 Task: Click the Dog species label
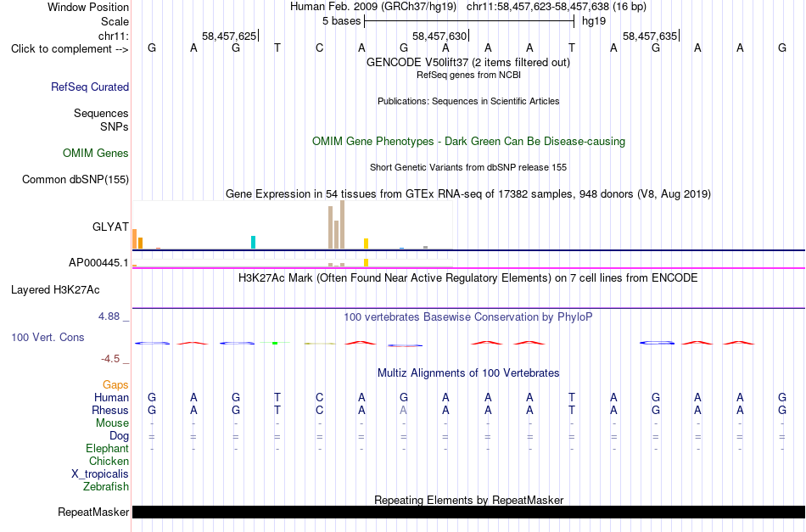point(119,436)
